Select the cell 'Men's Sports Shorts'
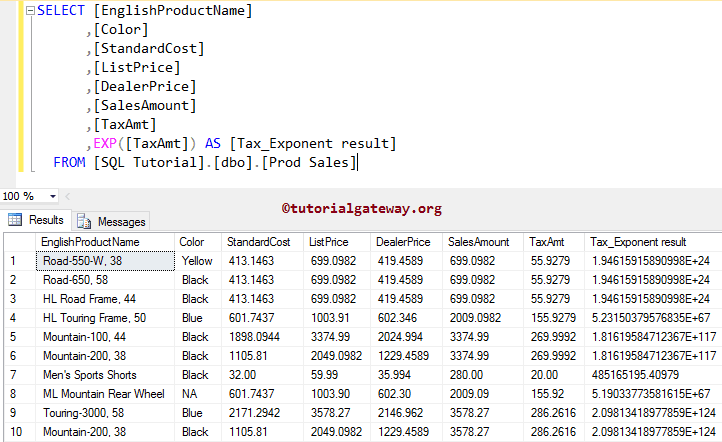Viewport: 722px width, 442px height. click(x=105, y=375)
